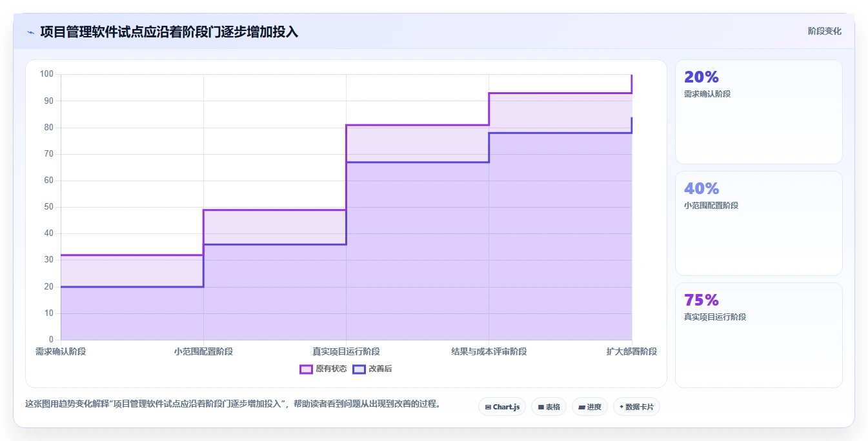The height and width of the screenshot is (441, 868).
Task: Select the 表格 tag chip
Action: pyautogui.click(x=549, y=407)
